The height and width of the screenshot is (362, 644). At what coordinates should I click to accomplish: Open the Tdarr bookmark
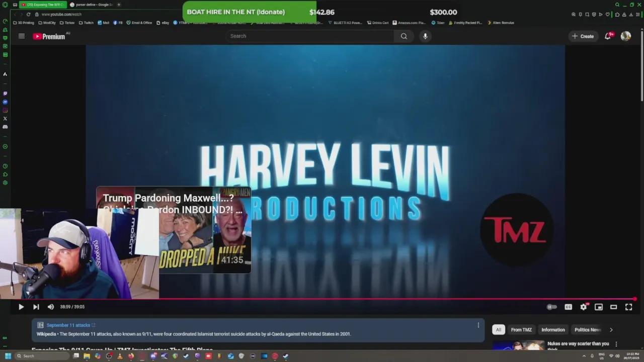click(438, 23)
